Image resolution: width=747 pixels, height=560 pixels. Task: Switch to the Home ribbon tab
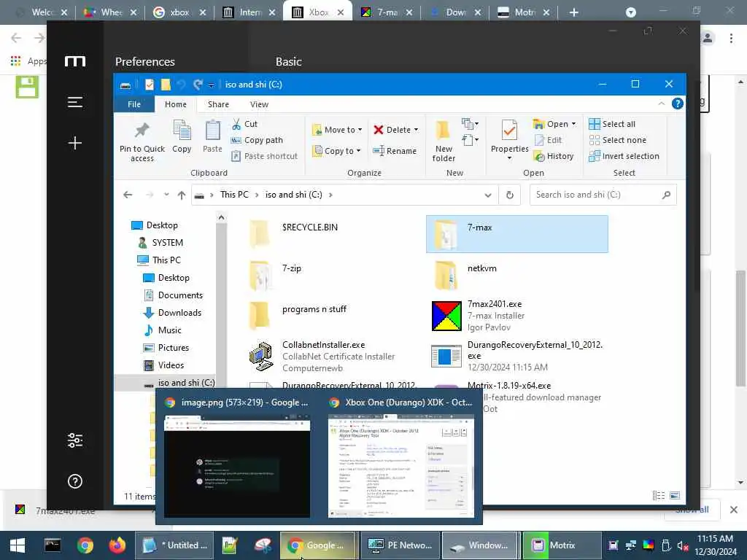click(176, 104)
